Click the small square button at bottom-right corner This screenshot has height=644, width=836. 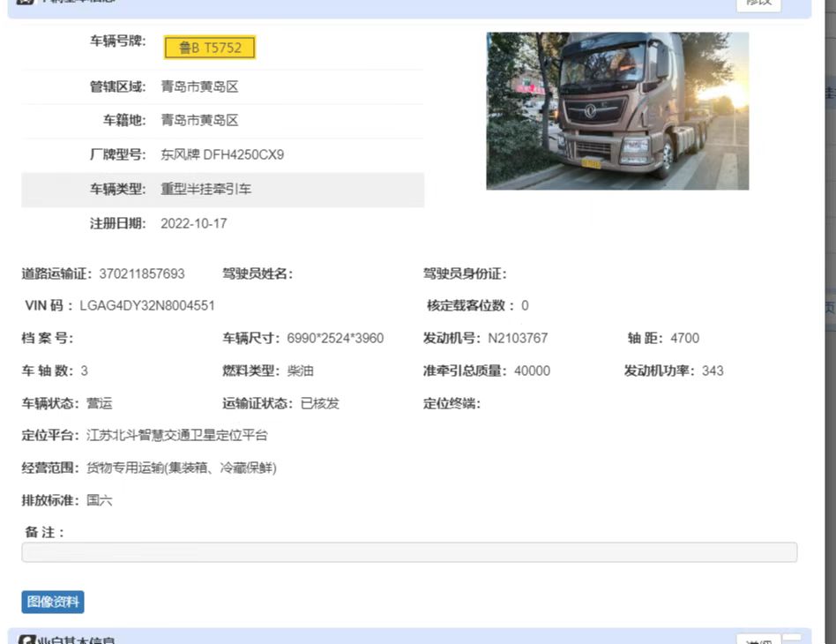click(793, 639)
